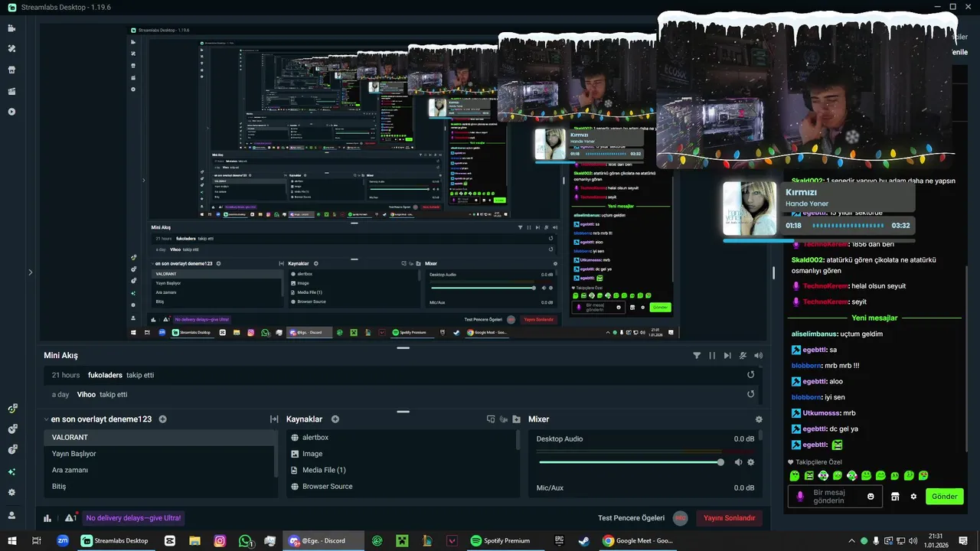Open the Themes wand icon in sidebar
The width and height of the screenshot is (980, 551).
[x=11, y=49]
